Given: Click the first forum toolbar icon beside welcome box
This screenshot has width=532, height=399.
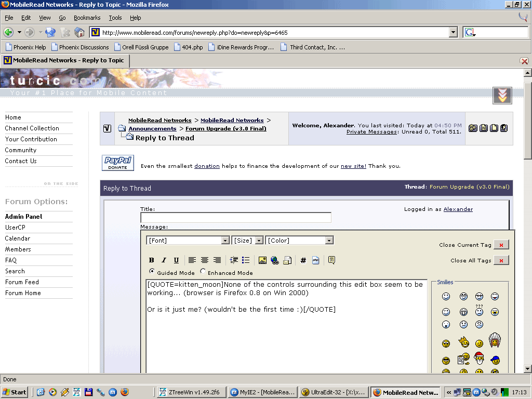Looking at the screenshot, I should (473, 128).
